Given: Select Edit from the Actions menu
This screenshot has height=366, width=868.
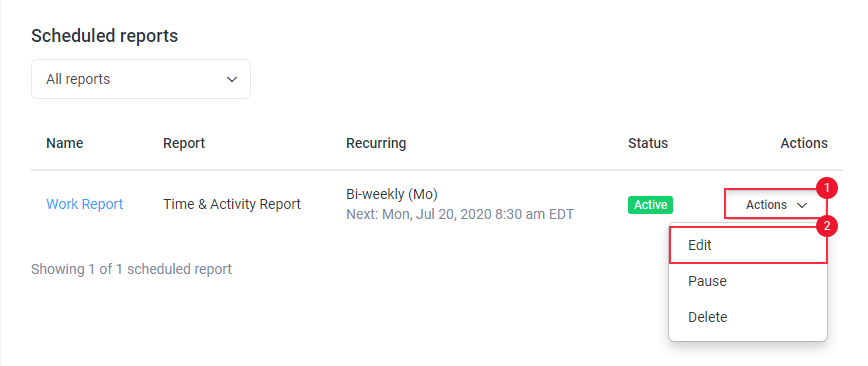Looking at the screenshot, I should 748,245.
